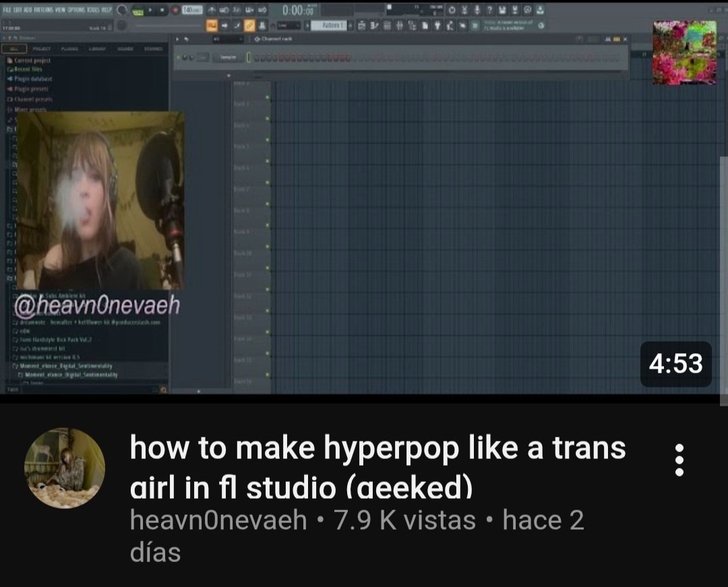Select the PLUGINS browser tab
This screenshot has width=728, height=587.
pos(69,49)
